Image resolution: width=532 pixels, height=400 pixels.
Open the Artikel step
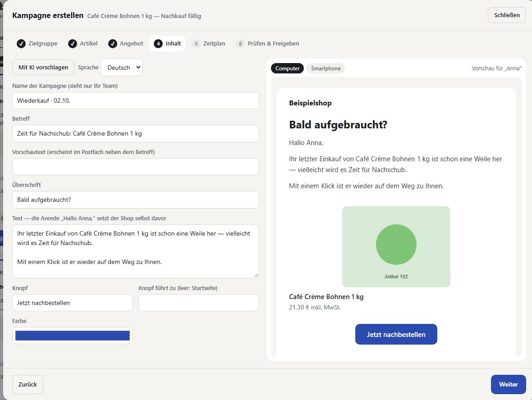coord(83,43)
